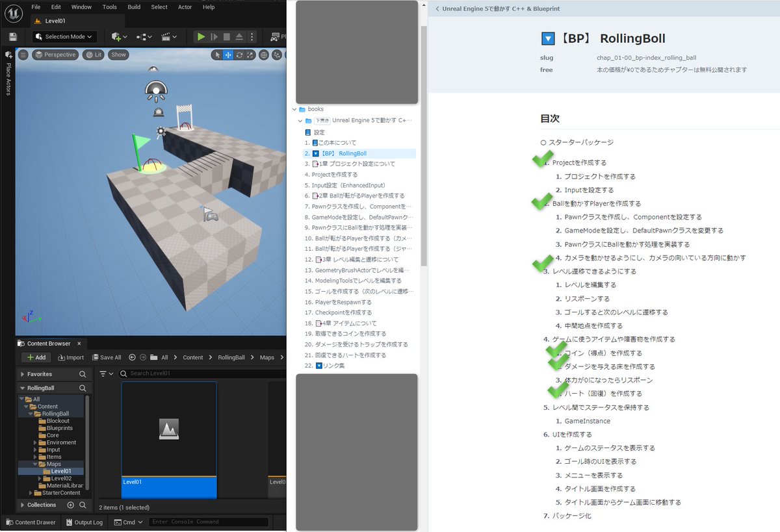Image resolution: width=780 pixels, height=532 pixels.
Task: Expand the Enviroment folder in the tree
Action: point(34,442)
